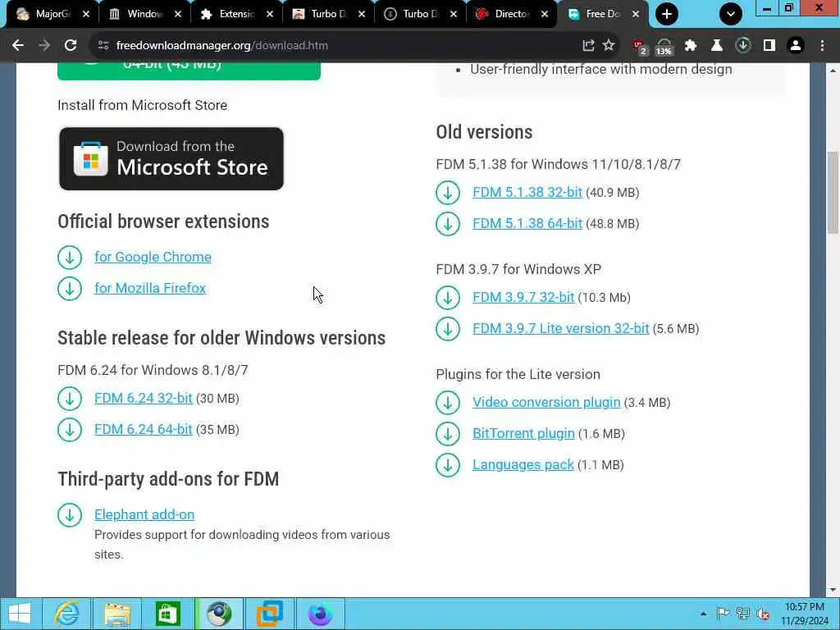
Task: Click the download icon beside Elephant add-on
Action: [70, 515]
